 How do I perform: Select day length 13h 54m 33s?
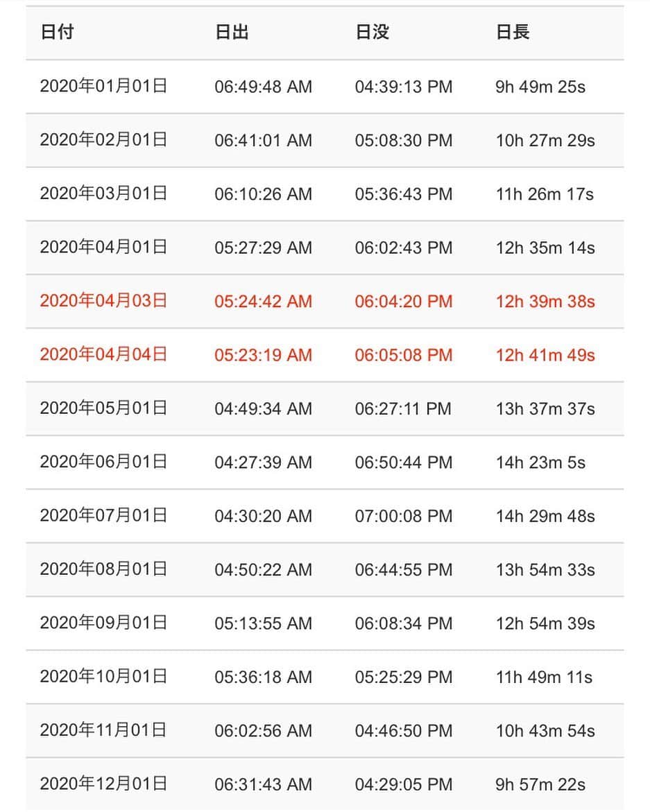[545, 570]
